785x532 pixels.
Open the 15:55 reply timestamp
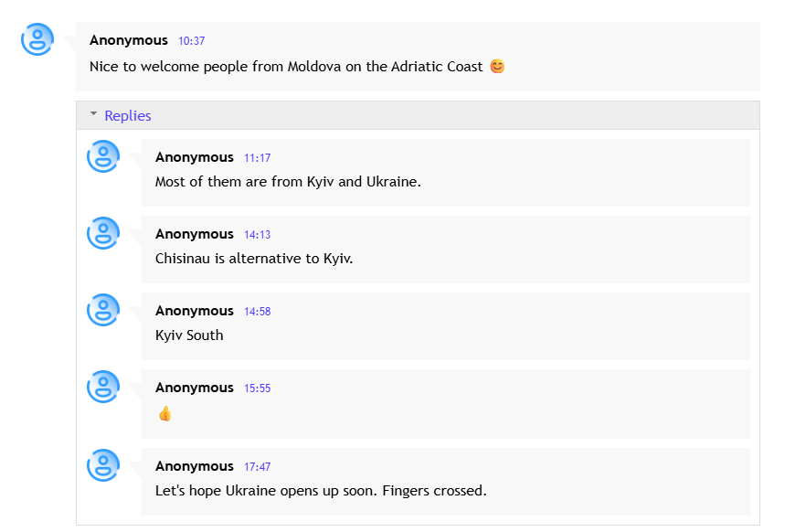[258, 388]
